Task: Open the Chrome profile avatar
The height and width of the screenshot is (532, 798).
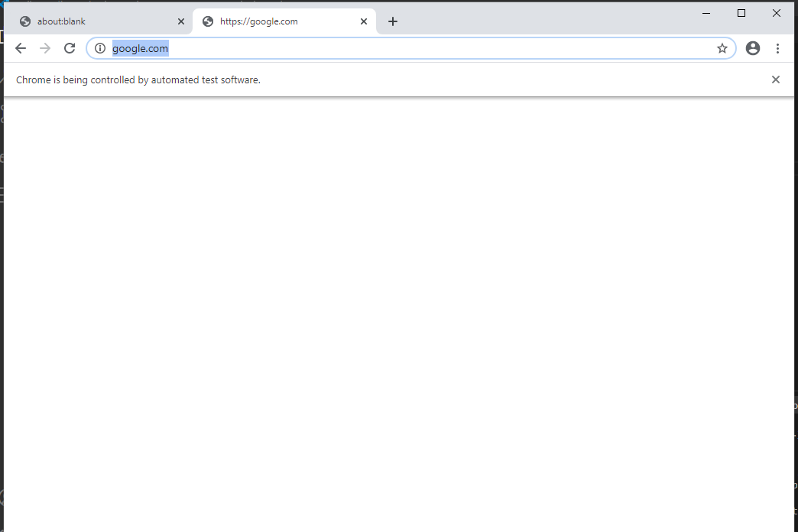Action: tap(753, 48)
